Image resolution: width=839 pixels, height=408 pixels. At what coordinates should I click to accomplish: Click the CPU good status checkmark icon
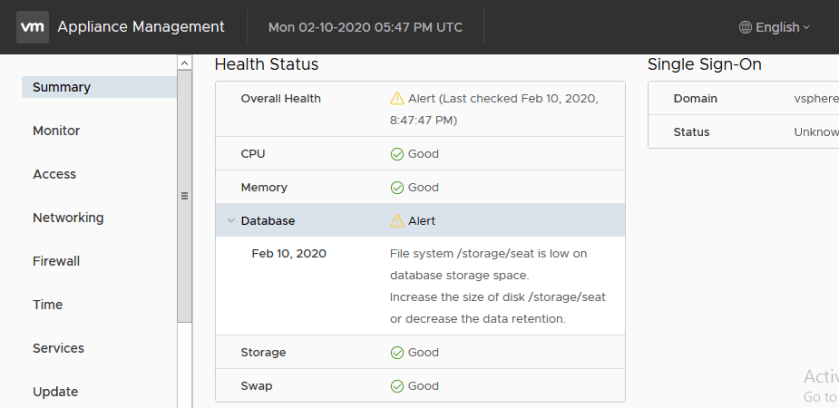click(397, 154)
